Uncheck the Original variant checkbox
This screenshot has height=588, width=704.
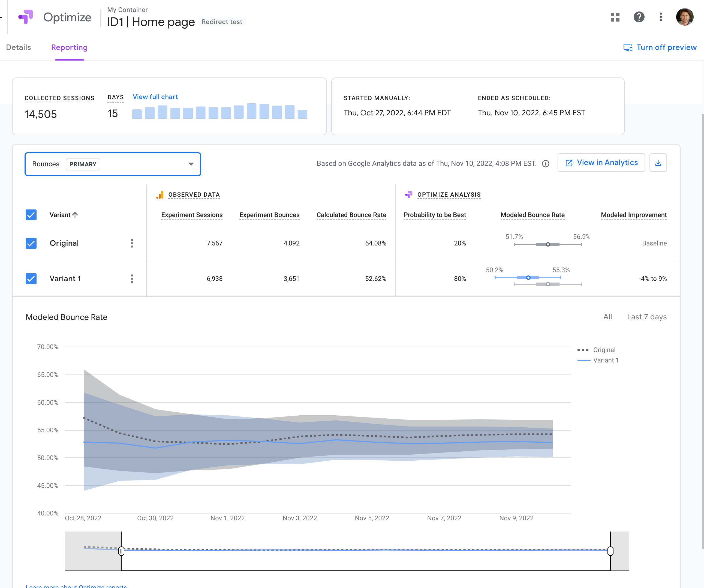[31, 243]
